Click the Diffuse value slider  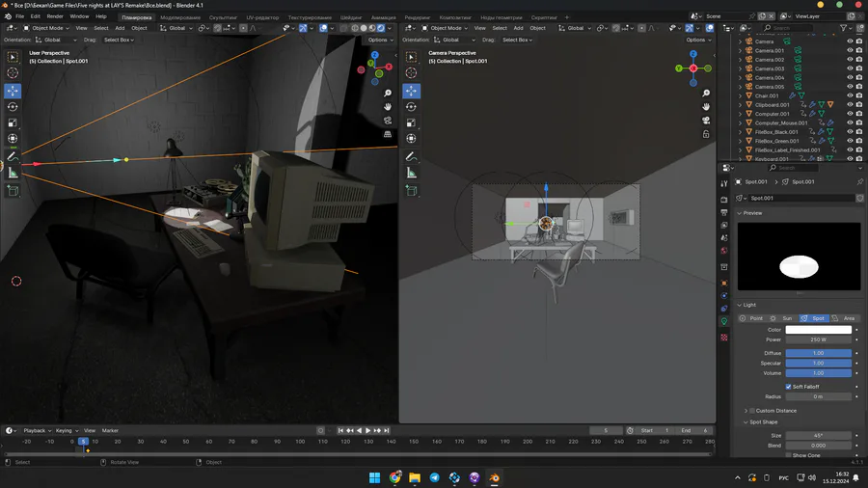click(818, 353)
